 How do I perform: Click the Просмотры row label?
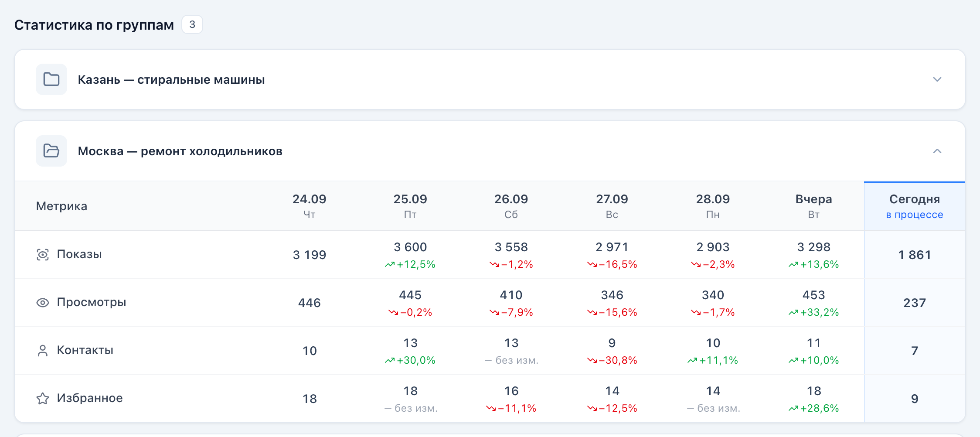click(x=92, y=302)
